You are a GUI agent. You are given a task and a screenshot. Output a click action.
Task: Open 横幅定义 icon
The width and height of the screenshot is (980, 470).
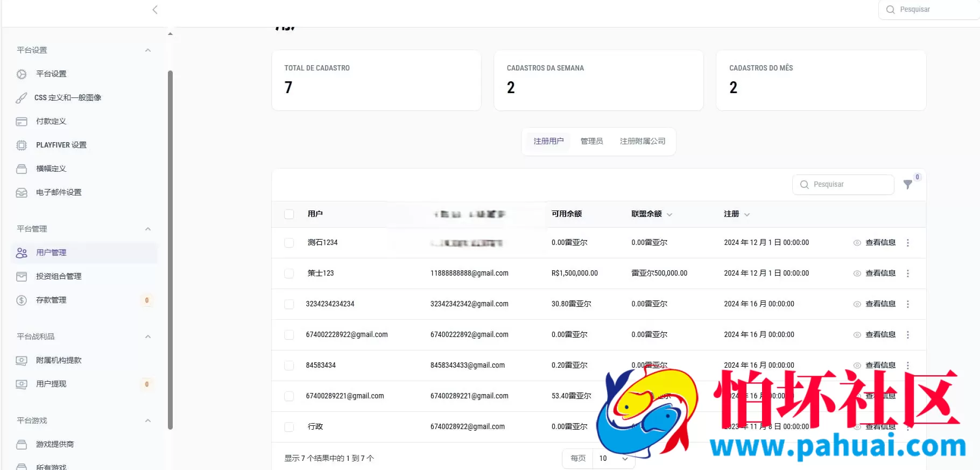coord(22,169)
